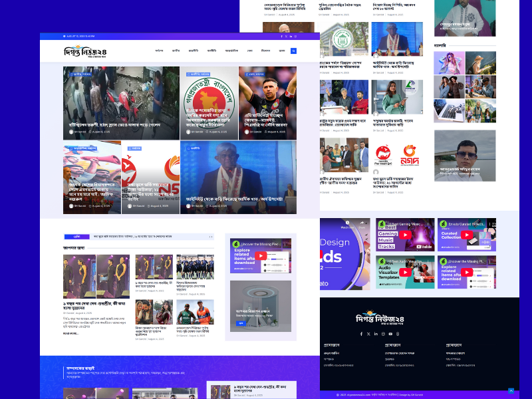Open the red Nagad logo hero article

tap(151, 178)
